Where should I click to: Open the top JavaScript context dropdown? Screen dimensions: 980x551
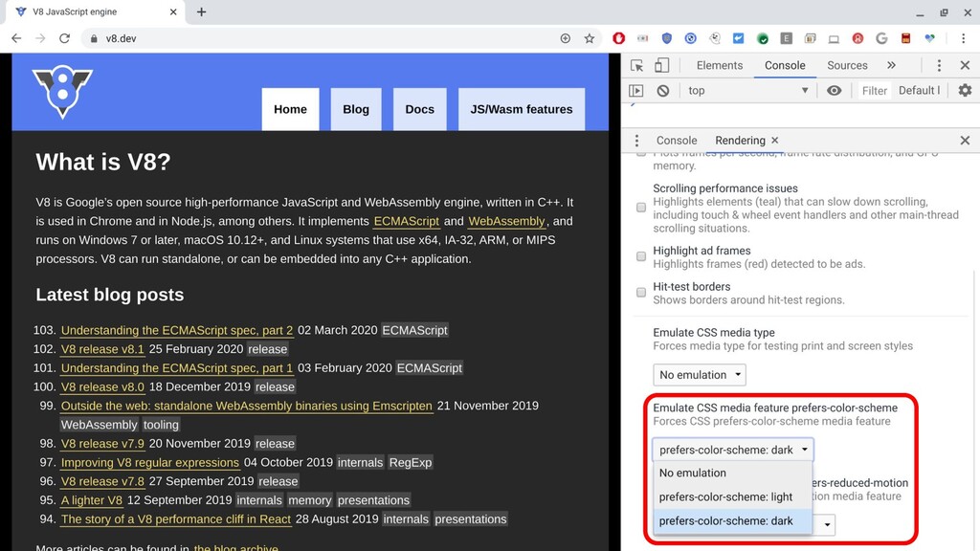tap(748, 91)
